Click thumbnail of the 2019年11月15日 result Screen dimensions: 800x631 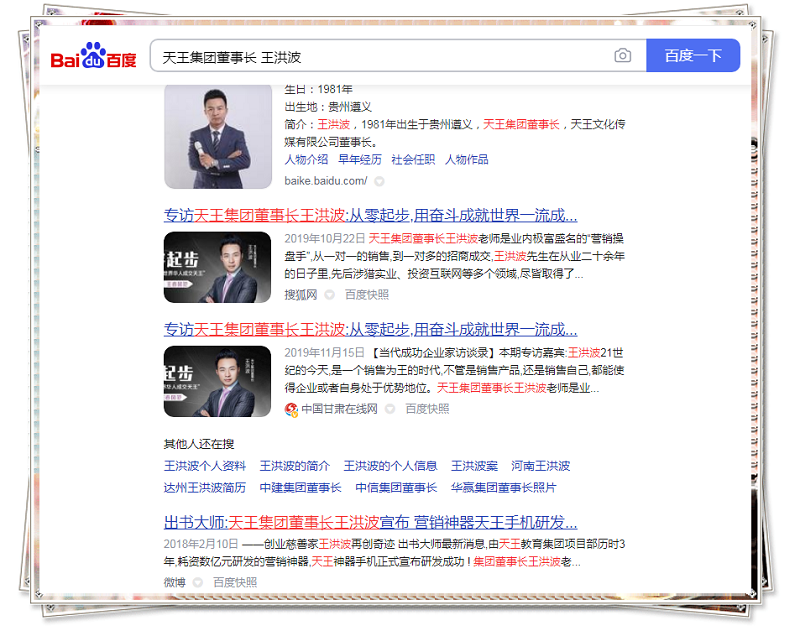click(x=218, y=381)
